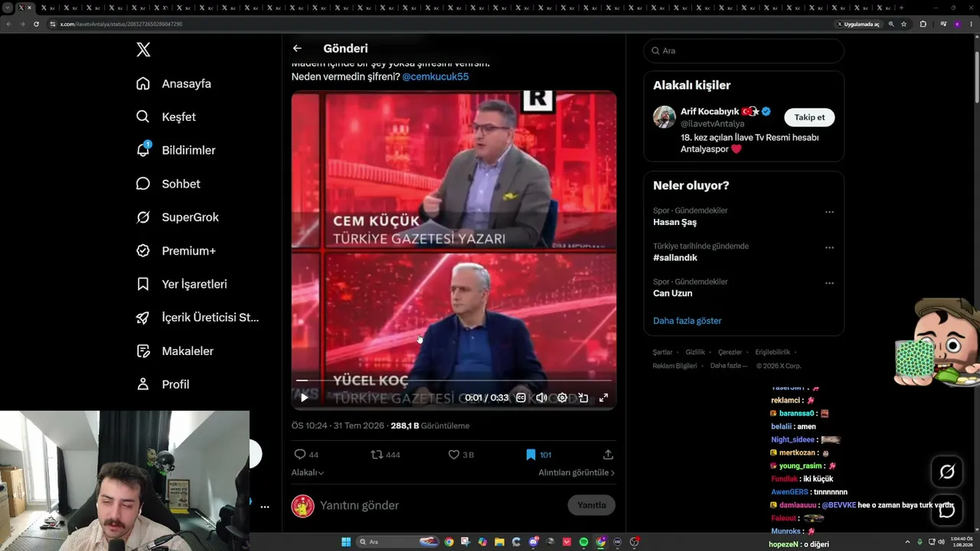Image resolution: width=980 pixels, height=551 pixels.
Task: Open Yer İşaretleri bookmarks
Action: (181, 284)
